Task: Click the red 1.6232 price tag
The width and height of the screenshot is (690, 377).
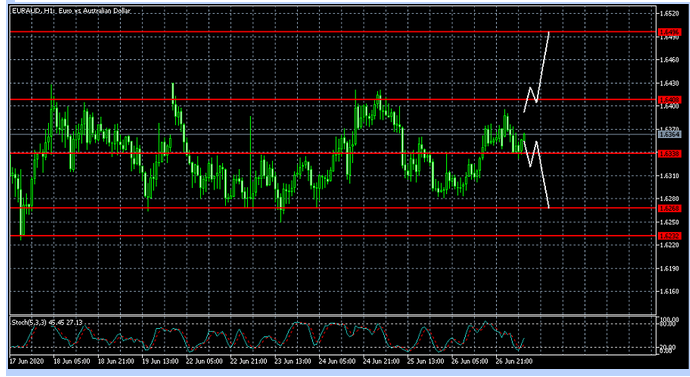Action: click(669, 236)
